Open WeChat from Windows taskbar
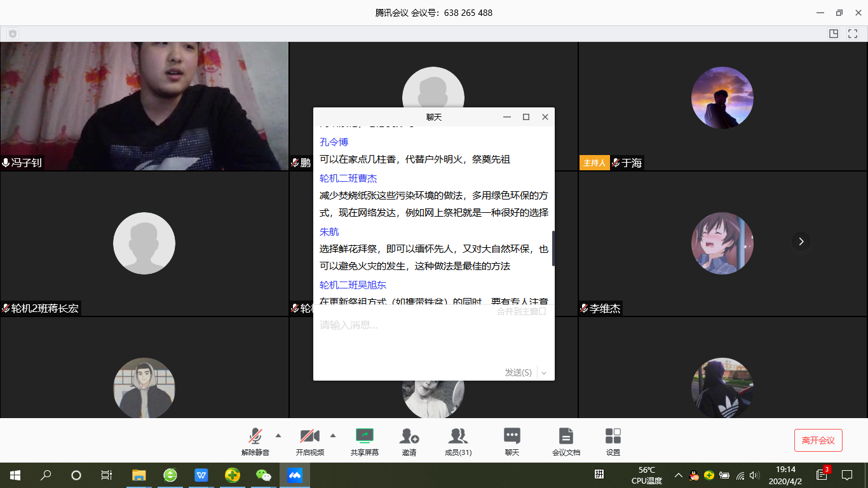 tap(263, 475)
